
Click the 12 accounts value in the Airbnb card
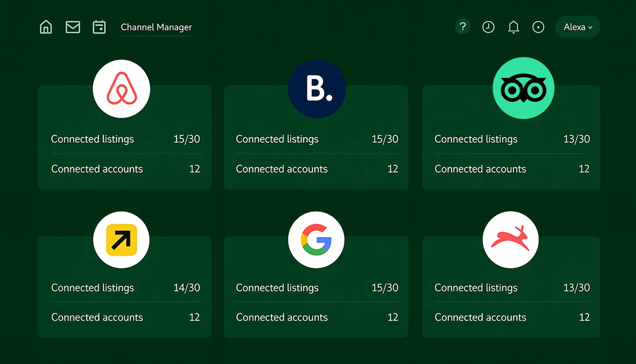click(x=194, y=169)
